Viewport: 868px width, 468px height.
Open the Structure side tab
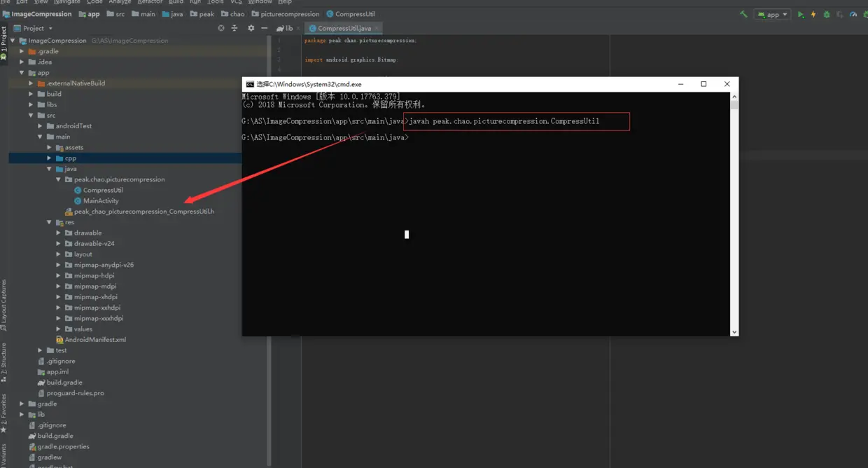(x=3, y=362)
